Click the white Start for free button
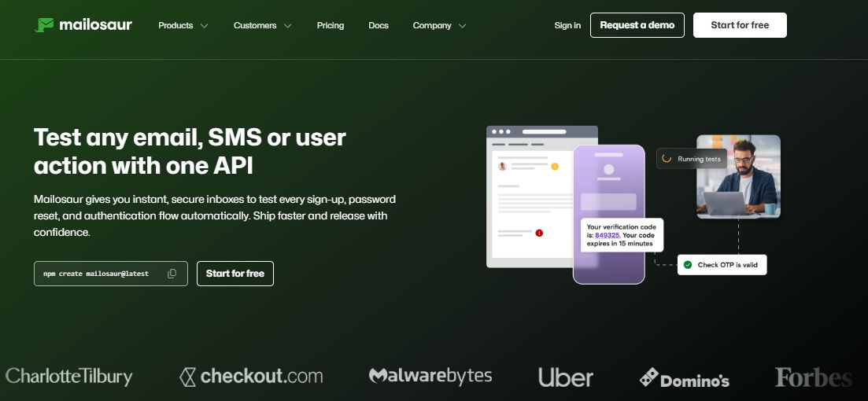 (x=740, y=25)
